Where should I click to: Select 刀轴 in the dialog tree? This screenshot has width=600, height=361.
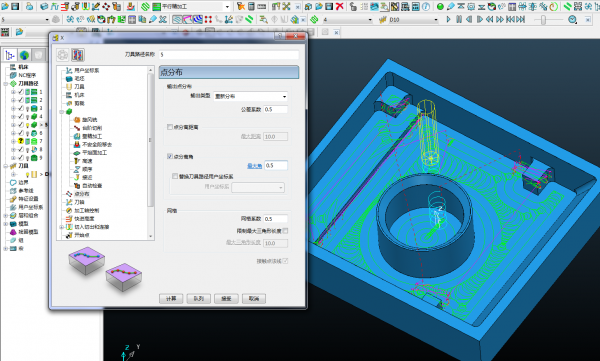click(79, 202)
